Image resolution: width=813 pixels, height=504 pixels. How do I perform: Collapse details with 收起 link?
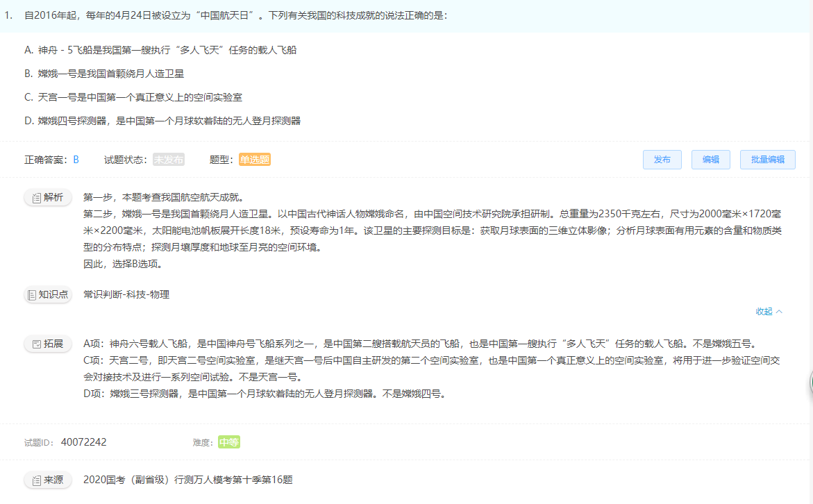click(769, 312)
